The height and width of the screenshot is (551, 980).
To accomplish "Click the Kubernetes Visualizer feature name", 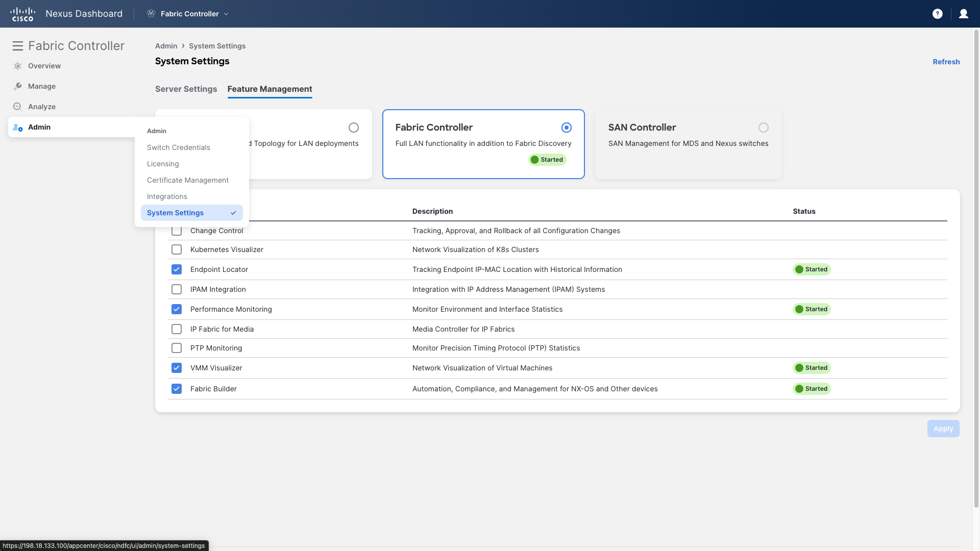I will tap(227, 249).
